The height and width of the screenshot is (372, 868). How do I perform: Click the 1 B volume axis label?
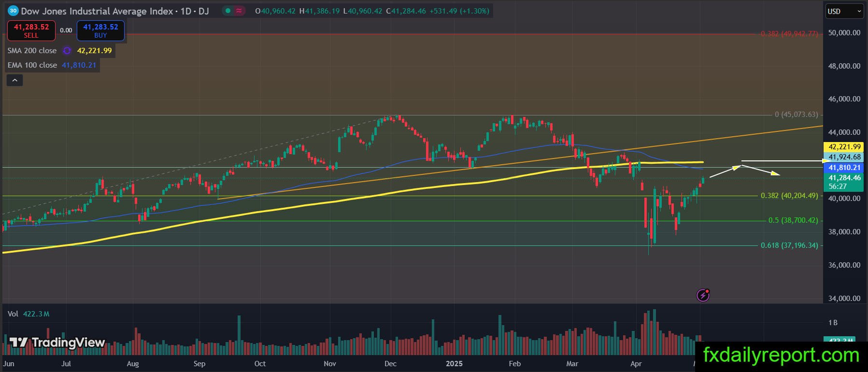click(x=833, y=323)
